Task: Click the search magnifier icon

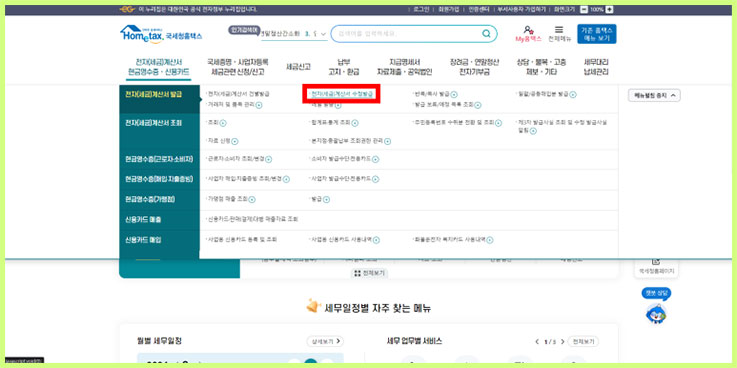Action: 486,34
